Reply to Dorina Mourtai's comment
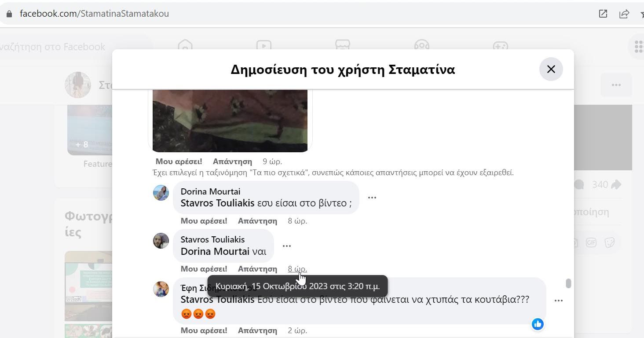 click(x=257, y=221)
